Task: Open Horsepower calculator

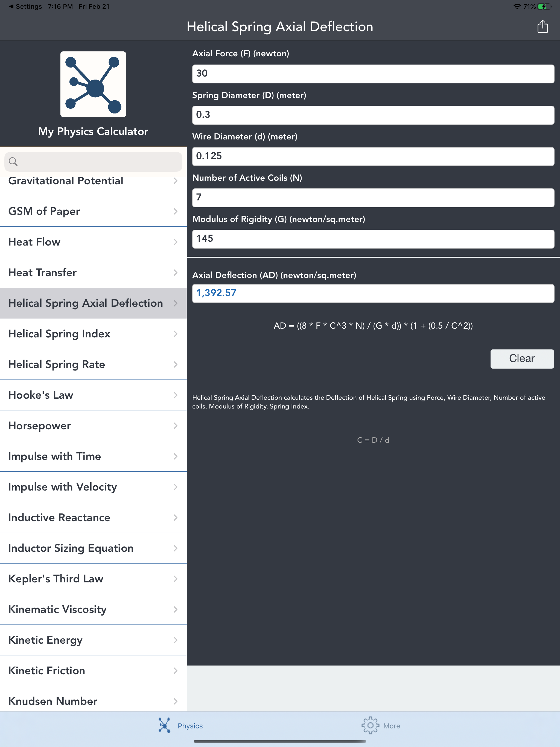Action: (93, 425)
